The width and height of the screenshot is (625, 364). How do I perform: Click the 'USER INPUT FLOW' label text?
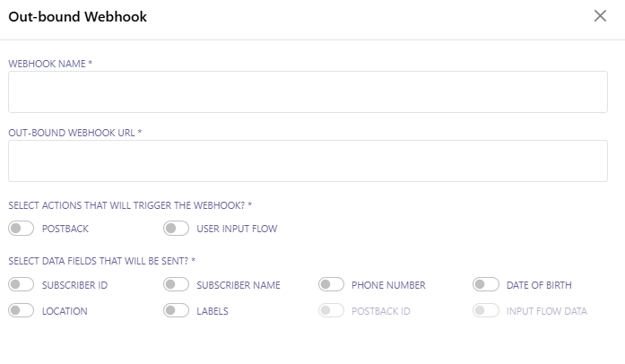point(237,229)
